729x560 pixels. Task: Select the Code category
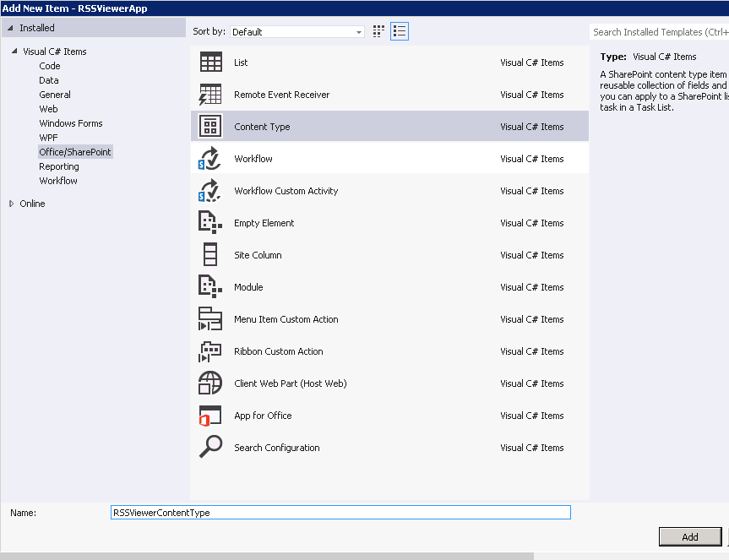(x=50, y=66)
